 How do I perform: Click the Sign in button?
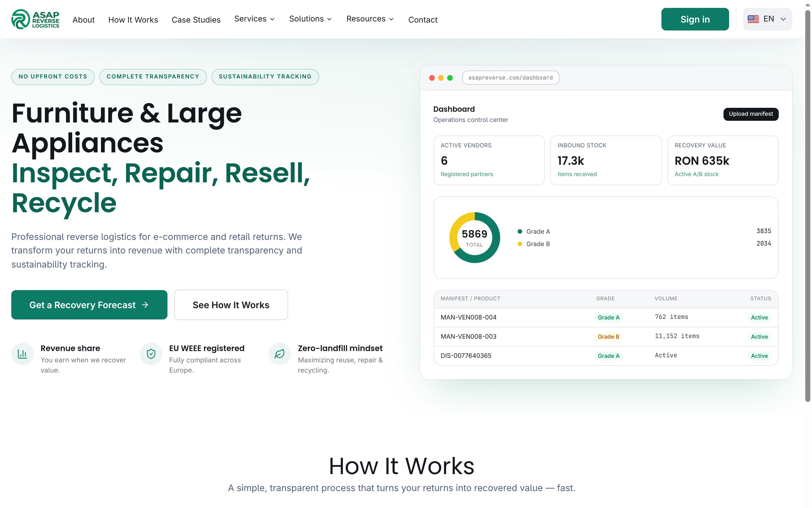pos(695,19)
